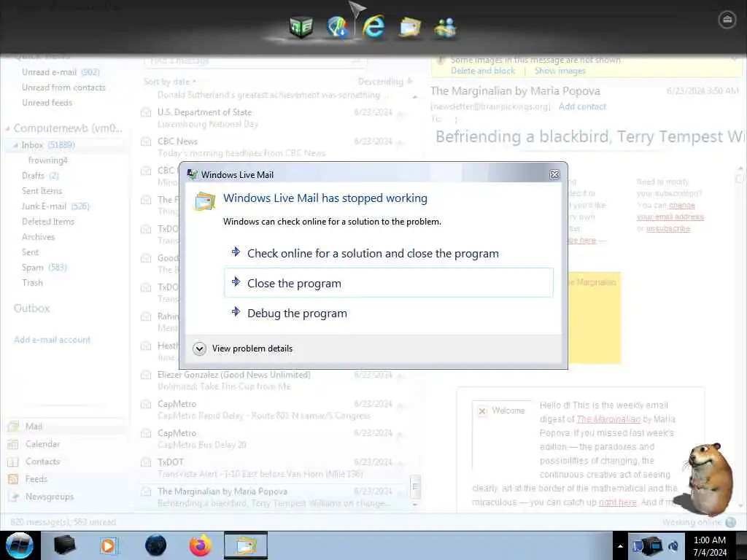
Task: Click the round icon in top-right corner
Action: click(x=727, y=20)
